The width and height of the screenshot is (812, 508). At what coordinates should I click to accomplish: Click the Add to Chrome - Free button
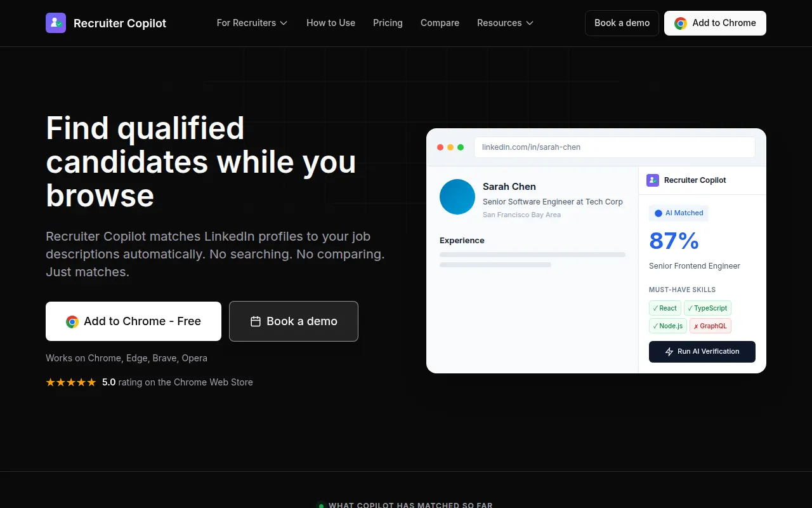[x=133, y=321]
